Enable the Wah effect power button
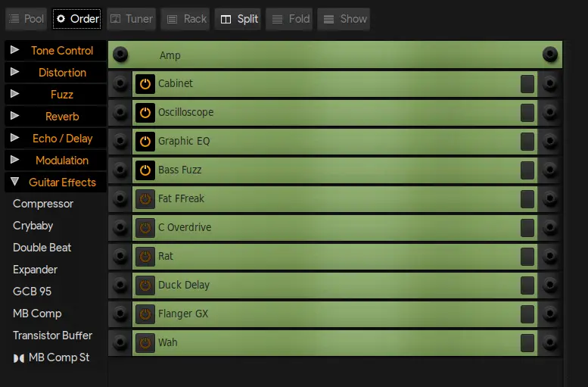Screen dimensions: 588x387 pyautogui.click(x=145, y=343)
